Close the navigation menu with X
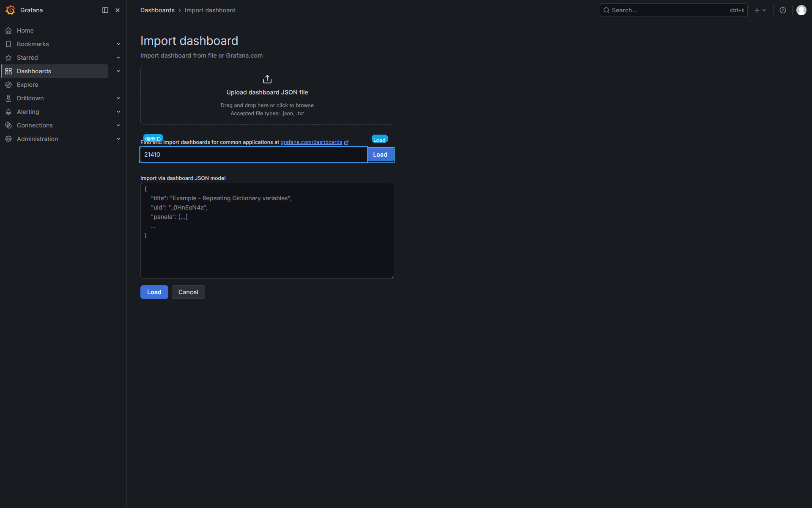 pyautogui.click(x=118, y=10)
